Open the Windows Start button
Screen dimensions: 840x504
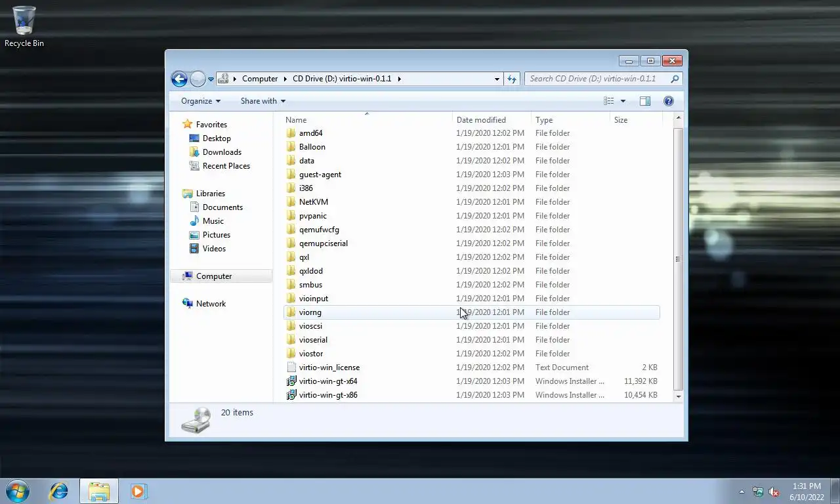point(17,491)
